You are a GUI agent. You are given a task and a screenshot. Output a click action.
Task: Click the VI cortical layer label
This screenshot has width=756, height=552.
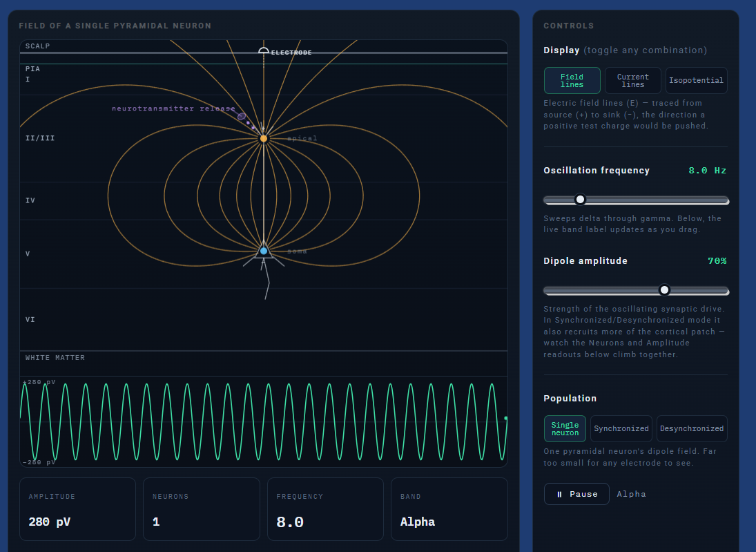point(30,319)
